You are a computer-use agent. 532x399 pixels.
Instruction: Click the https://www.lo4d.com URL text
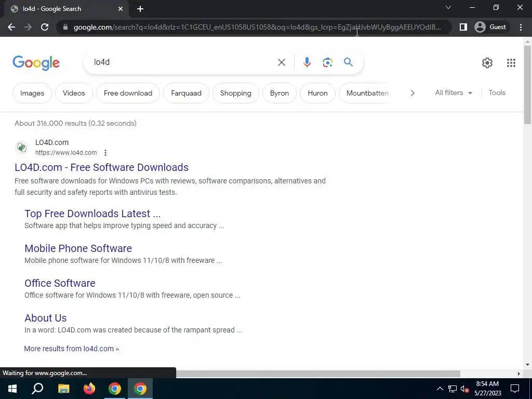click(66, 153)
